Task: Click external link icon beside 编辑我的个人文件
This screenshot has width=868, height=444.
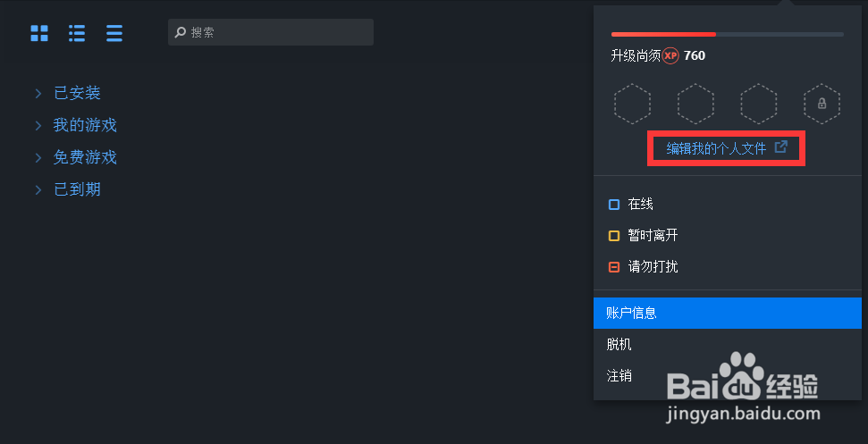Action: point(780,147)
